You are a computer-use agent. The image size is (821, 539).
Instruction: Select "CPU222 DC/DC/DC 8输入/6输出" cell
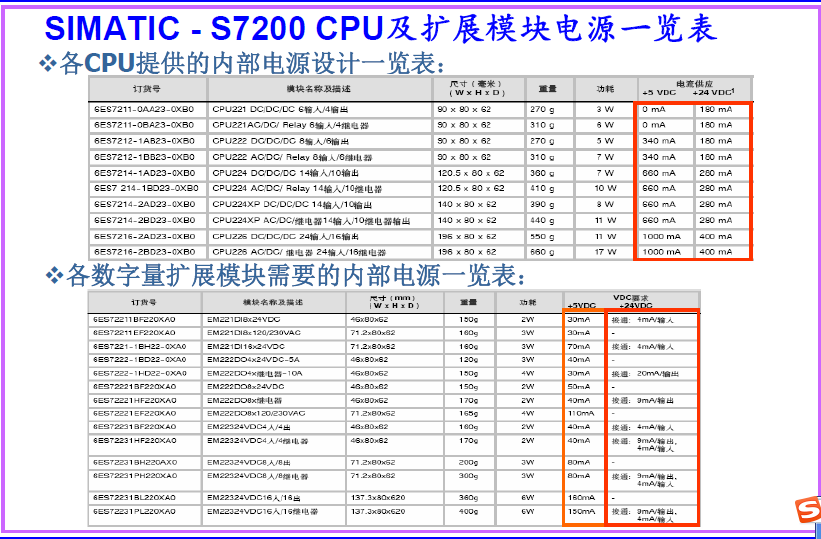[x=281, y=141]
